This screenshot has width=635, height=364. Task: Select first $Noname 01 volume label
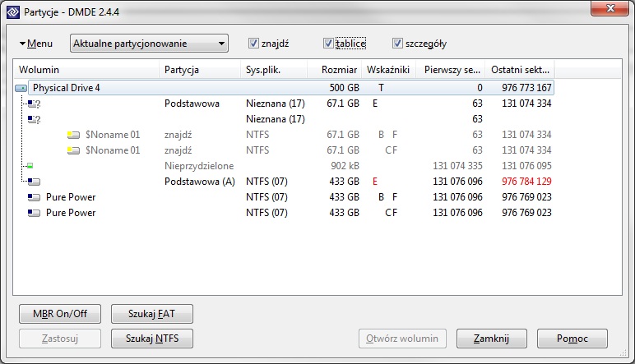click(113, 135)
